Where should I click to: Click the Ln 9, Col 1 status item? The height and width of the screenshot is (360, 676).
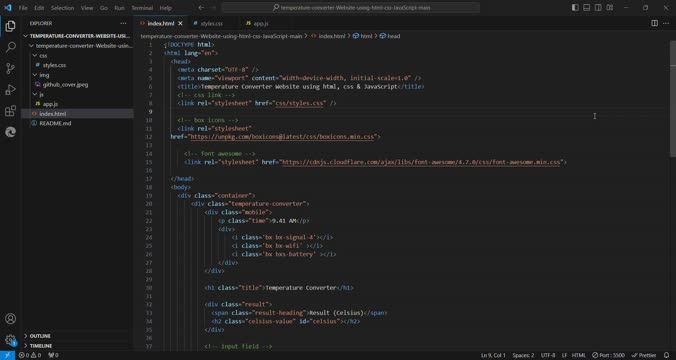(493, 355)
